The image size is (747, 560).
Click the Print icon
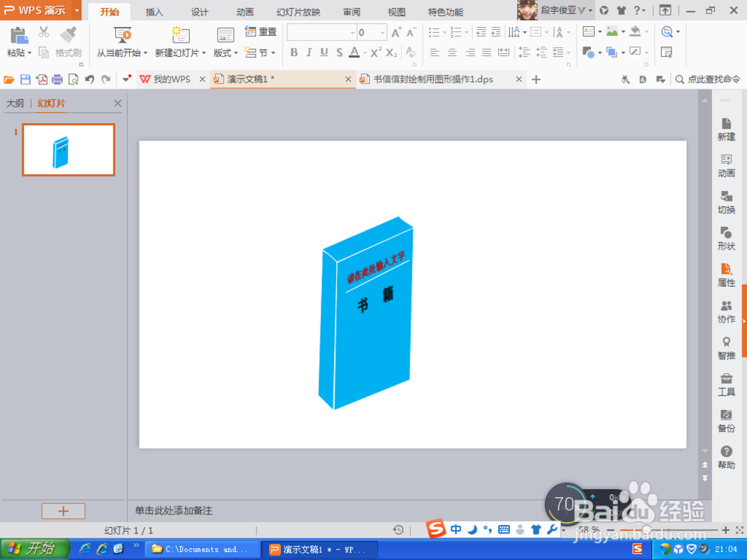coord(58,80)
